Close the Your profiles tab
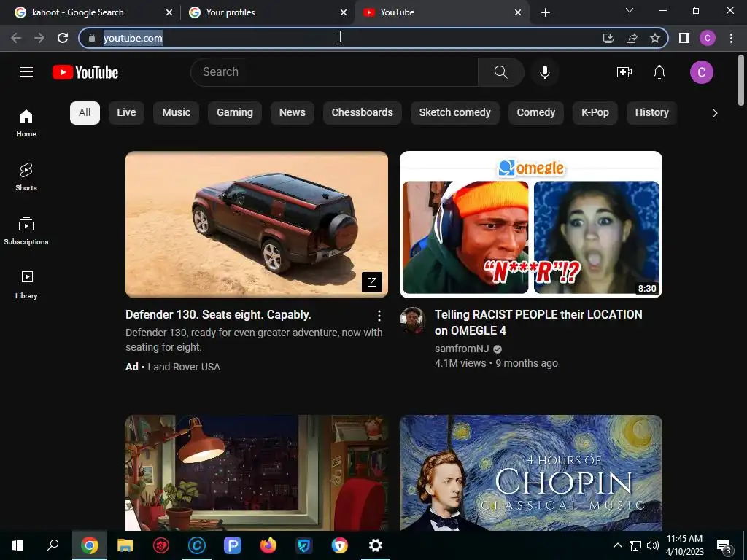Screen dimensions: 747x560 (x=344, y=12)
